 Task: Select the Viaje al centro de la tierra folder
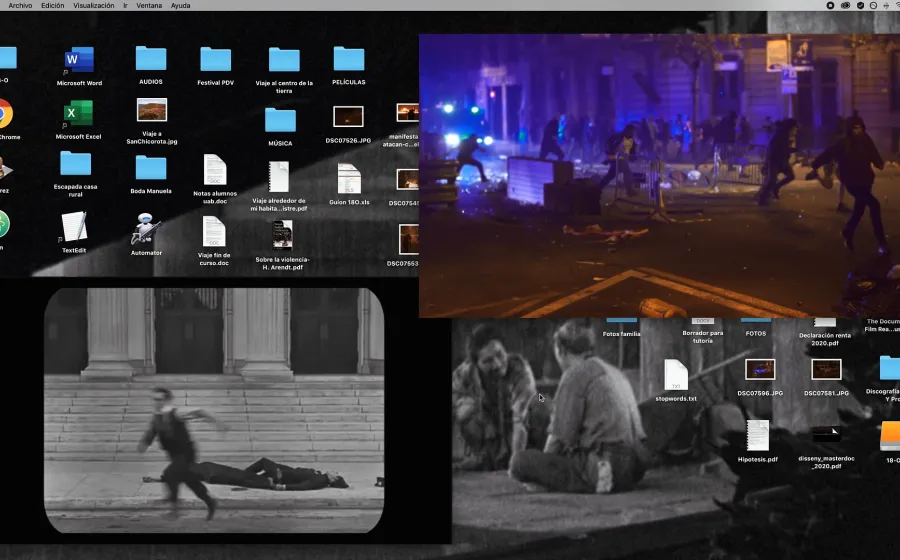[284, 60]
